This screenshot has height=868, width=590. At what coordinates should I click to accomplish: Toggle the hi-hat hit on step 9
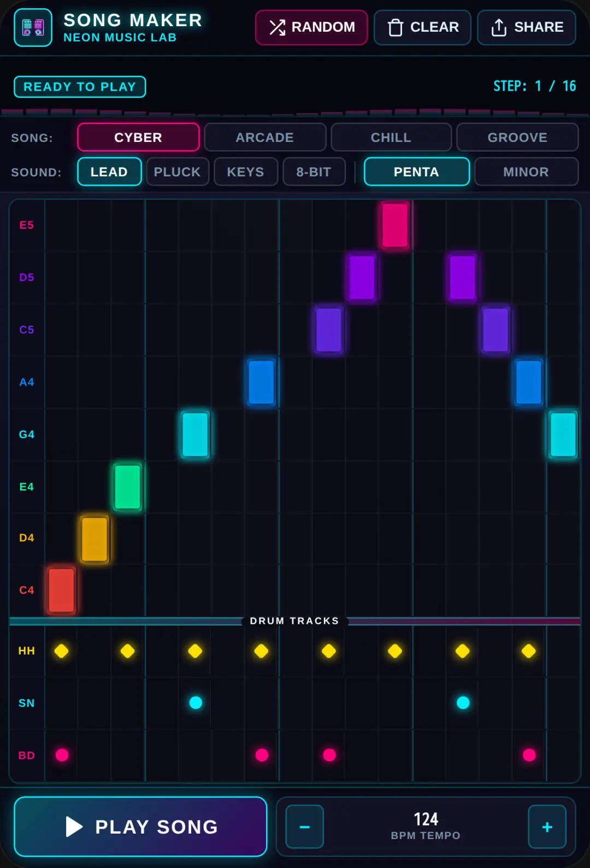(x=329, y=651)
